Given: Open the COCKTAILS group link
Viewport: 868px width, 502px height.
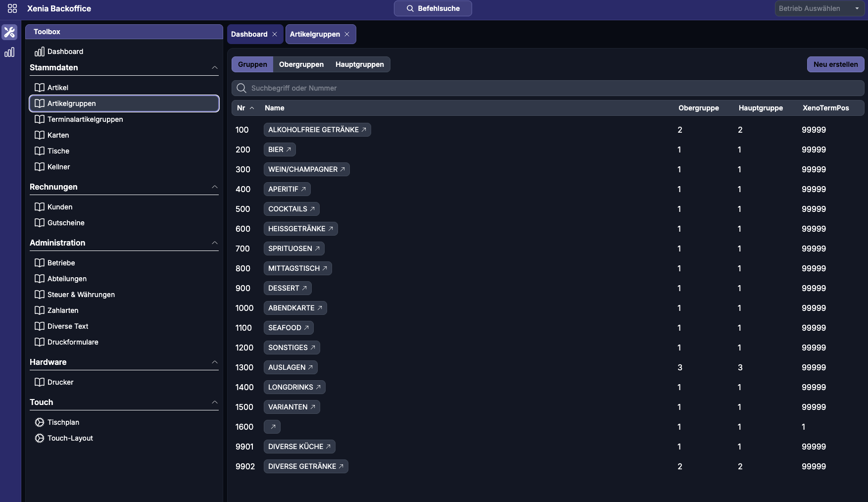Looking at the screenshot, I should click(291, 209).
